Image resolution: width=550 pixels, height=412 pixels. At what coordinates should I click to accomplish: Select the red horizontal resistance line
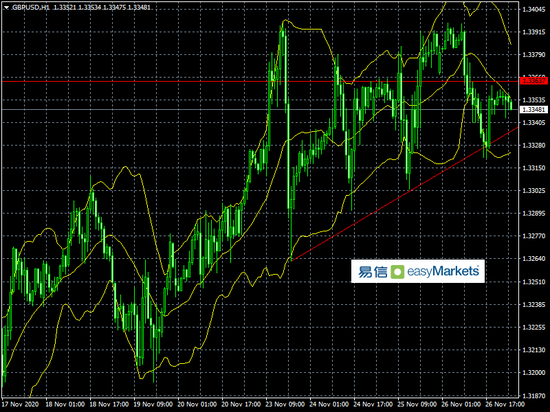pyautogui.click(x=260, y=81)
